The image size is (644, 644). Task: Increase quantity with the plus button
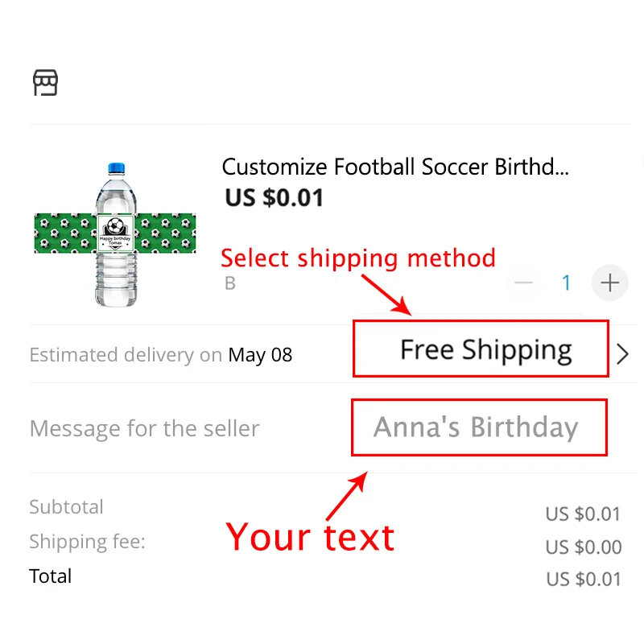610,283
